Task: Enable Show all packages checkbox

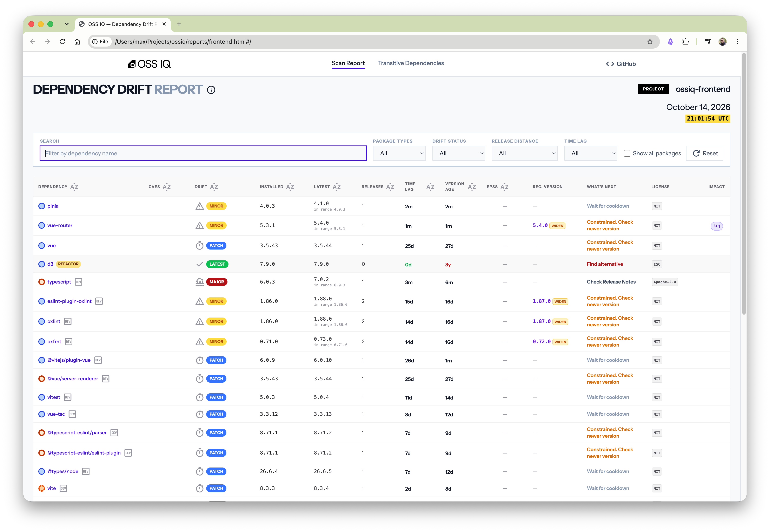Action: click(x=627, y=153)
